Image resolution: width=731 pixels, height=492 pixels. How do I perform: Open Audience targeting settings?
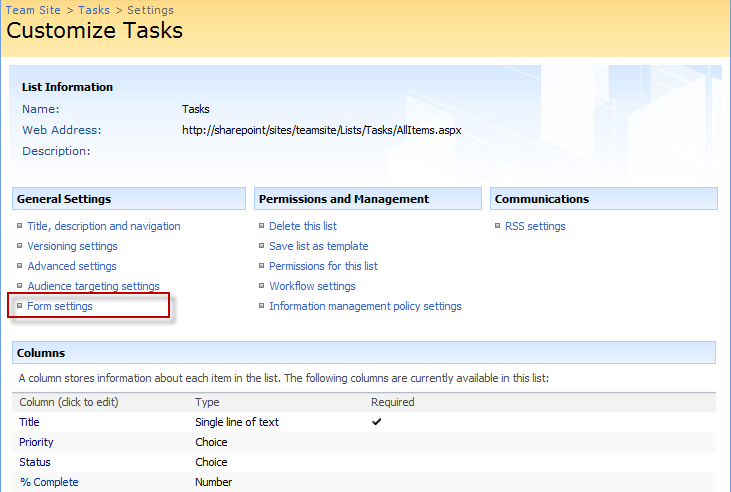[x=93, y=286]
